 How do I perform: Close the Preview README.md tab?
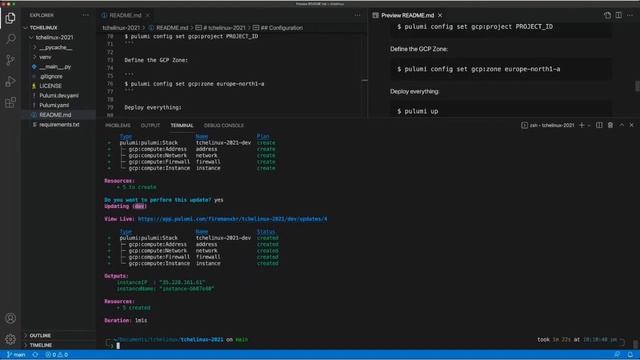coord(440,15)
